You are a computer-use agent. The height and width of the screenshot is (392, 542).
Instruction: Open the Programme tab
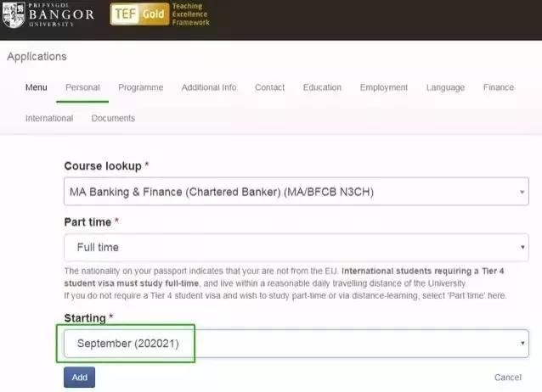click(140, 87)
